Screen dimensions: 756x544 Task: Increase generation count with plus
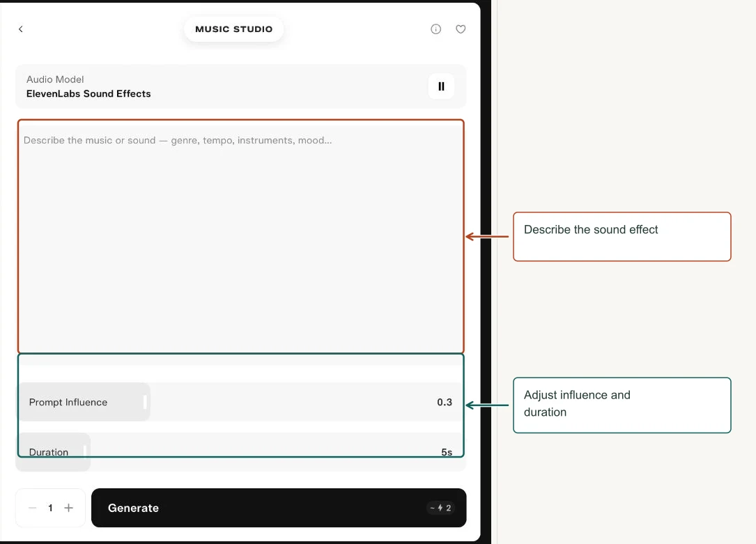(x=68, y=508)
